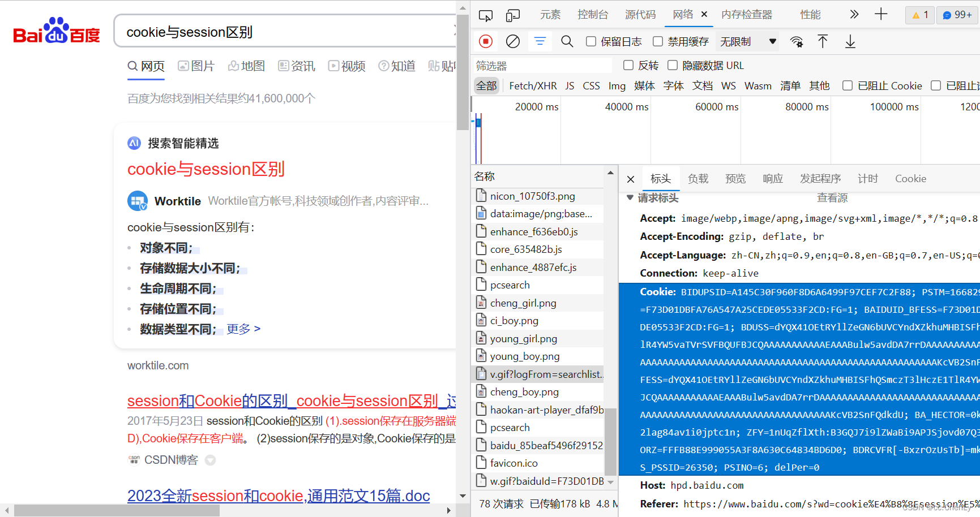Switch to the 控制台 DevTools tab
The image size is (980, 517).
click(592, 15)
